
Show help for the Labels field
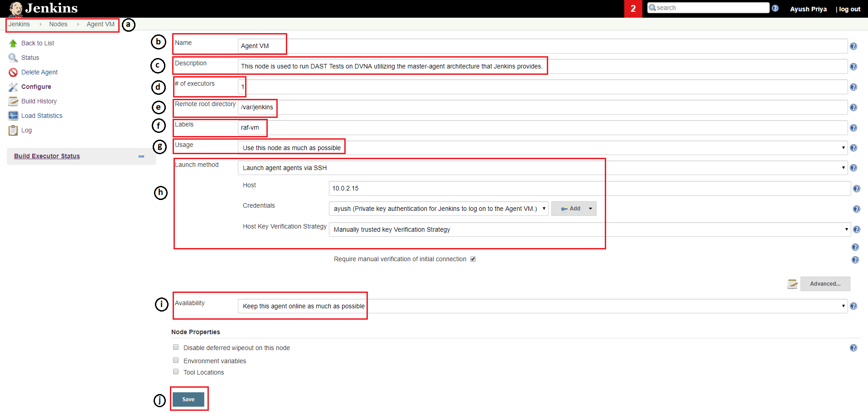[854, 128]
